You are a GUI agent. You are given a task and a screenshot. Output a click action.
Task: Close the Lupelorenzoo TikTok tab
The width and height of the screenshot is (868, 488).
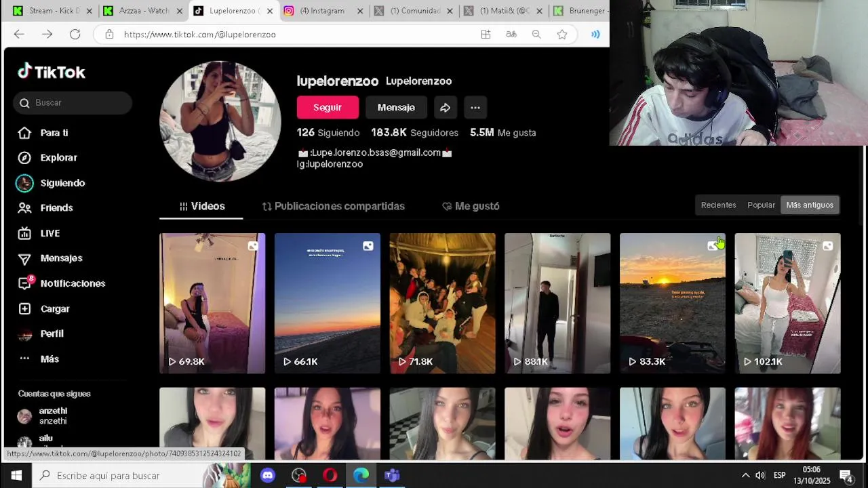click(270, 11)
